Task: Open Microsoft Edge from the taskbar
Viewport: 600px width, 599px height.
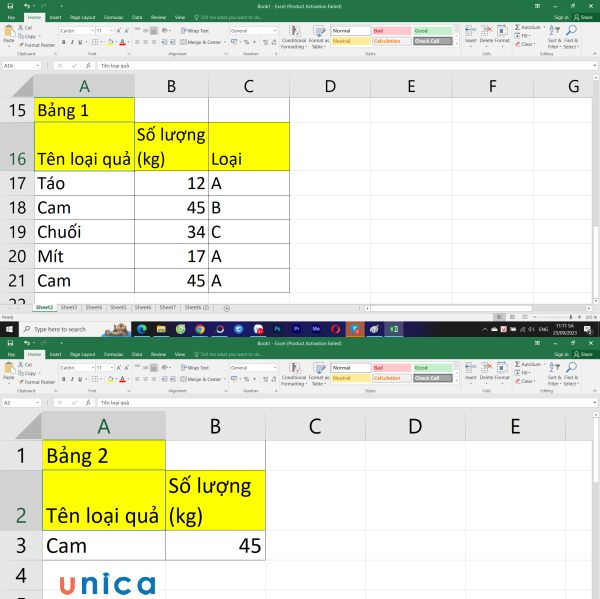Action: 142,329
